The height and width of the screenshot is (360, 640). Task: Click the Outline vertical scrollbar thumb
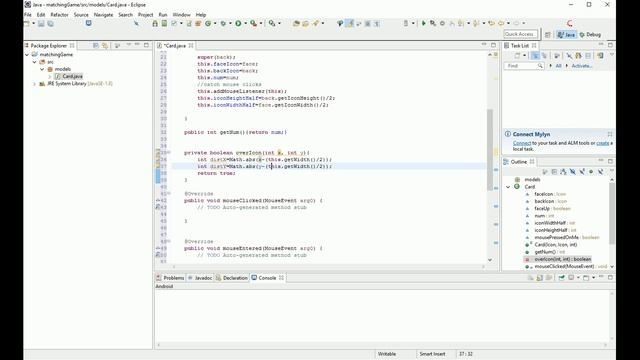tap(611, 213)
